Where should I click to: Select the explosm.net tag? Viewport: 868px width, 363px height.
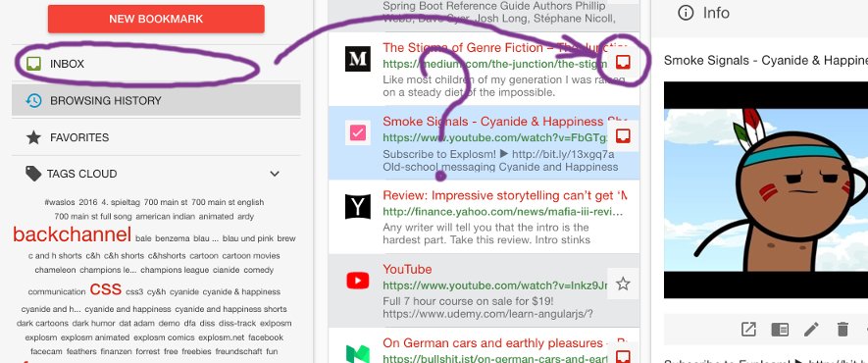[x=222, y=337]
